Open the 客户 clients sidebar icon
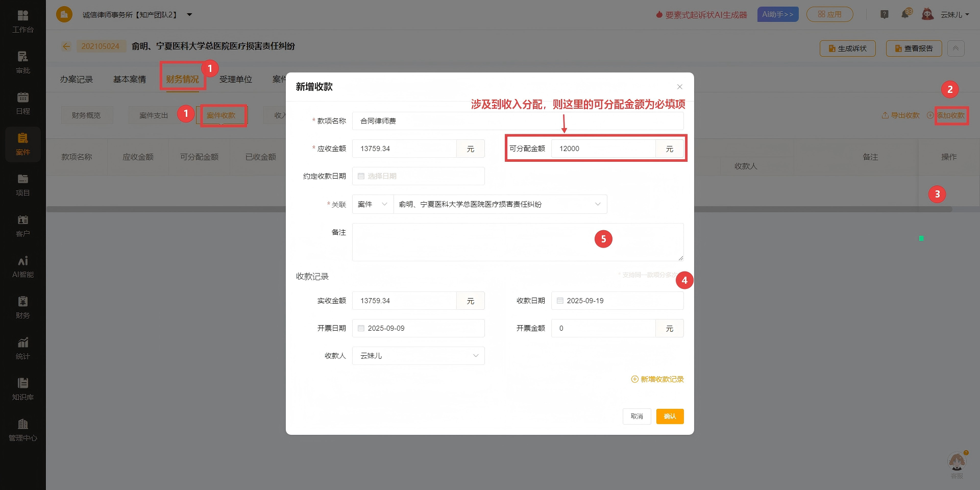This screenshot has width=980, height=490. click(23, 226)
